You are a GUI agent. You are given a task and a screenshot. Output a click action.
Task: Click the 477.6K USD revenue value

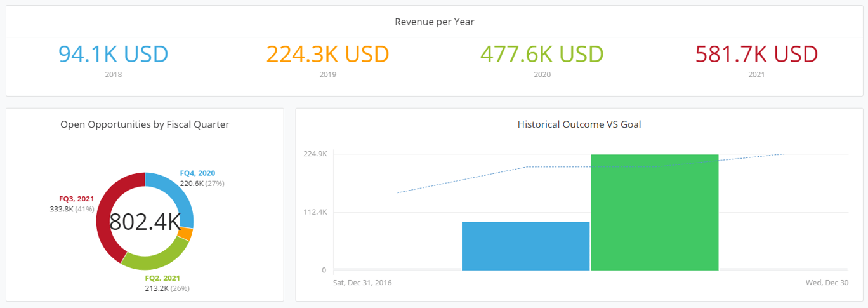(542, 54)
